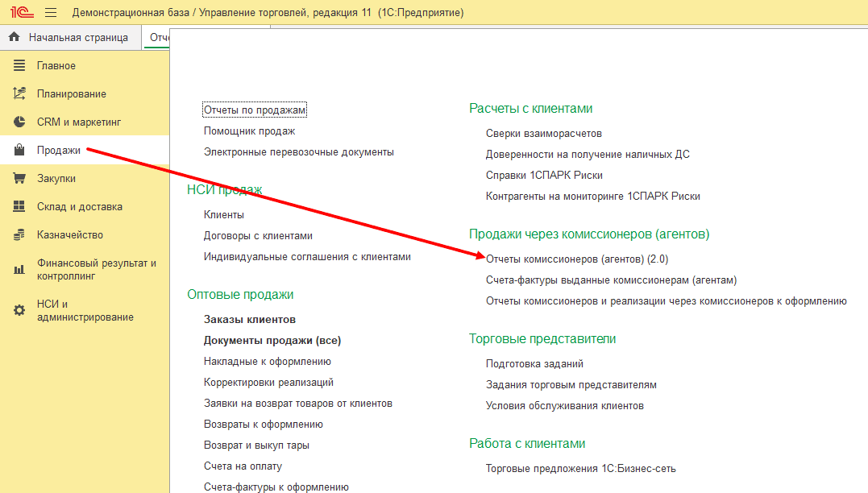Open Отчеты по продажам
The height and width of the screenshot is (493, 868).
point(255,110)
